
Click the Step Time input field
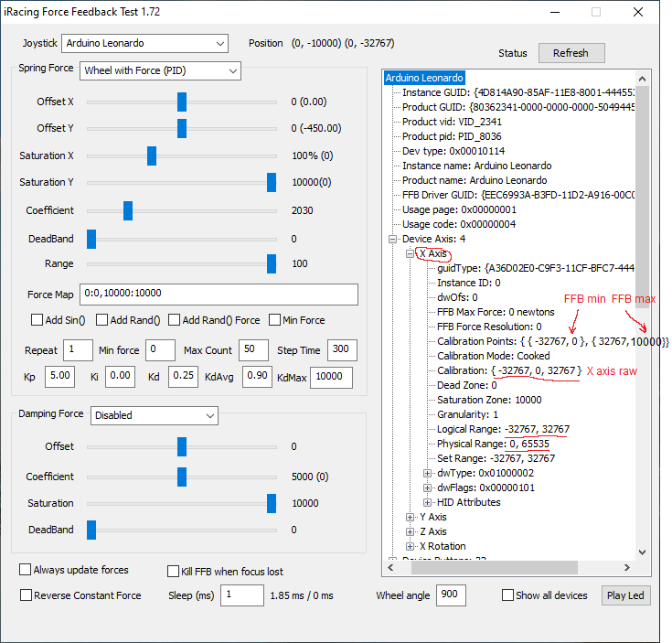click(x=342, y=350)
